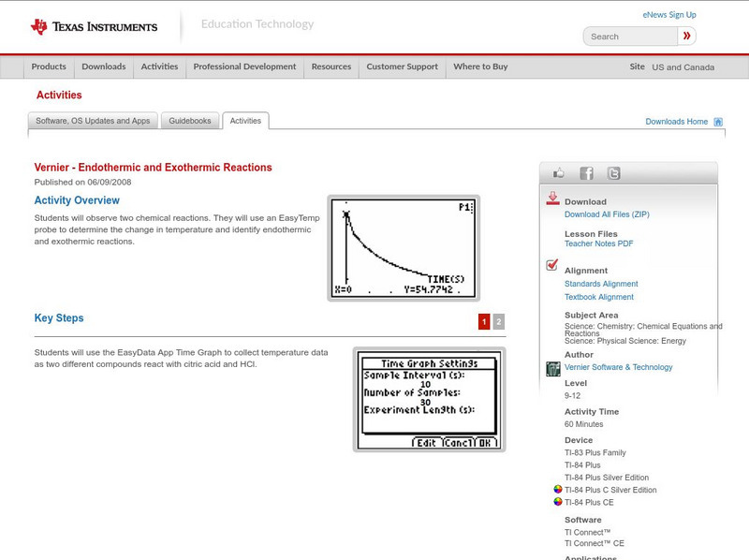Click the Time Graph Settings screenshot
The width and height of the screenshot is (749, 560).
tap(429, 400)
